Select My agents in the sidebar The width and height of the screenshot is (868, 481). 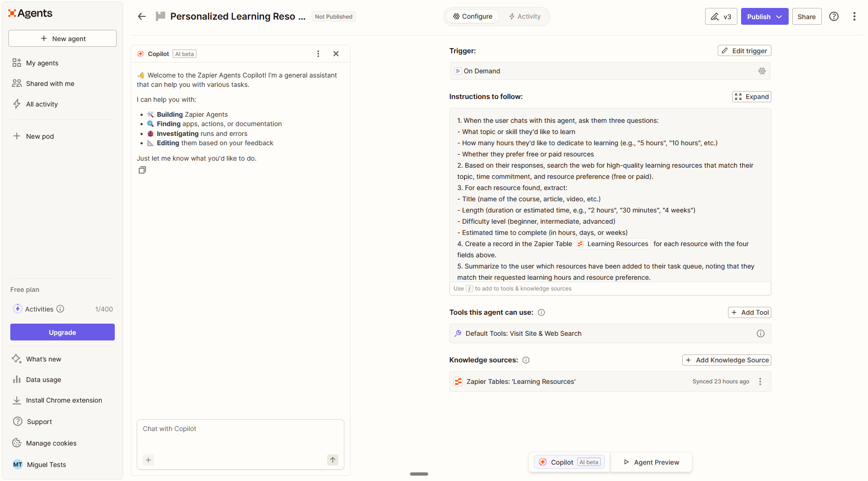coord(42,63)
